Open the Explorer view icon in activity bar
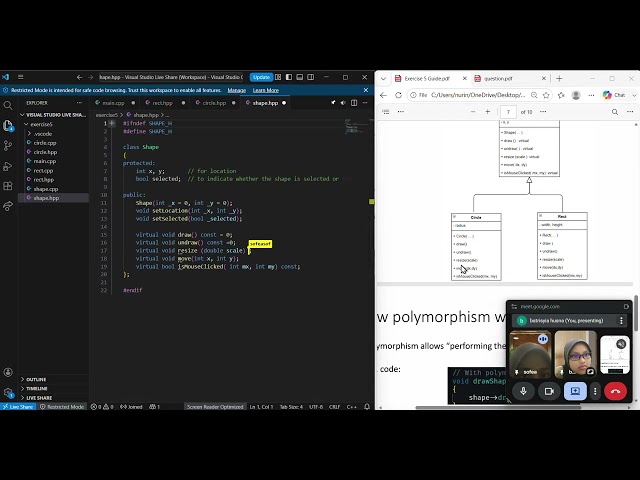640x480 pixels. point(8,125)
